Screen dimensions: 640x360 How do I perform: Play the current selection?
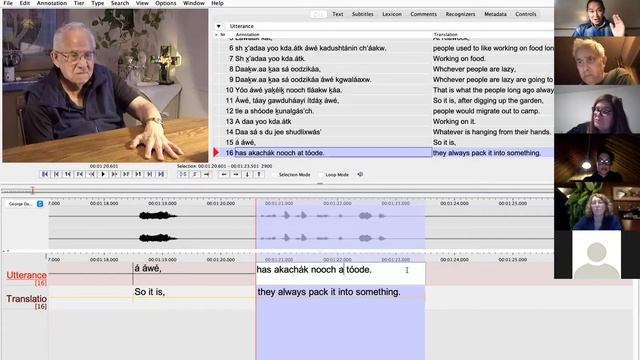(x=183, y=174)
